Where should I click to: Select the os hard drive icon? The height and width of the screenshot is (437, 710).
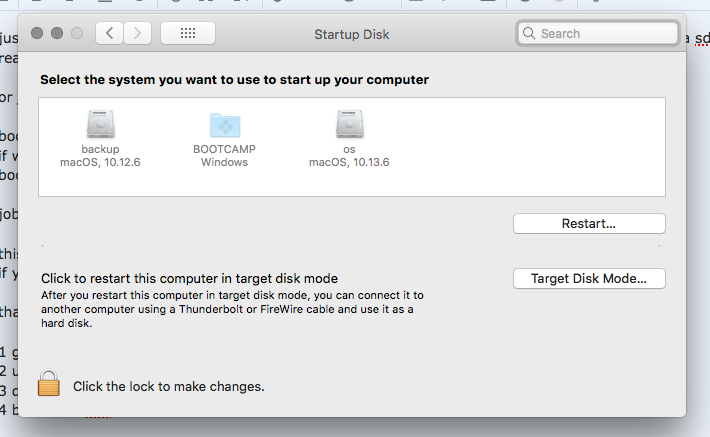click(x=350, y=124)
